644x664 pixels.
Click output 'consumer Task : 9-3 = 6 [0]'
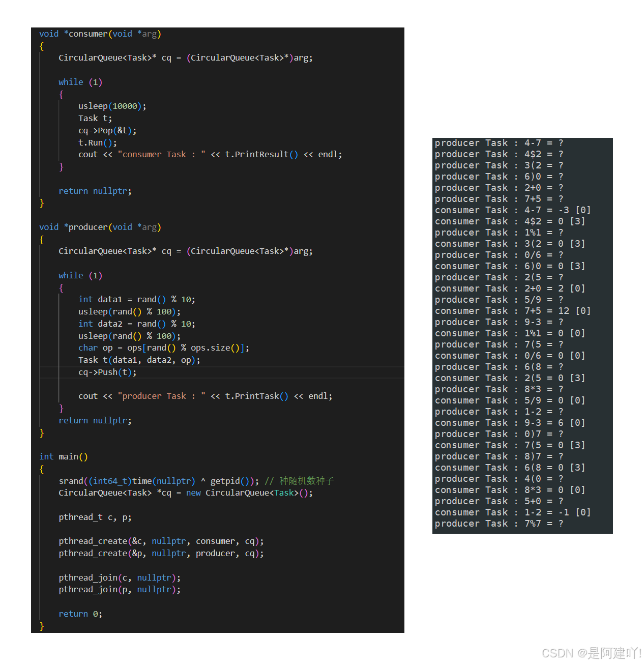[x=510, y=423]
